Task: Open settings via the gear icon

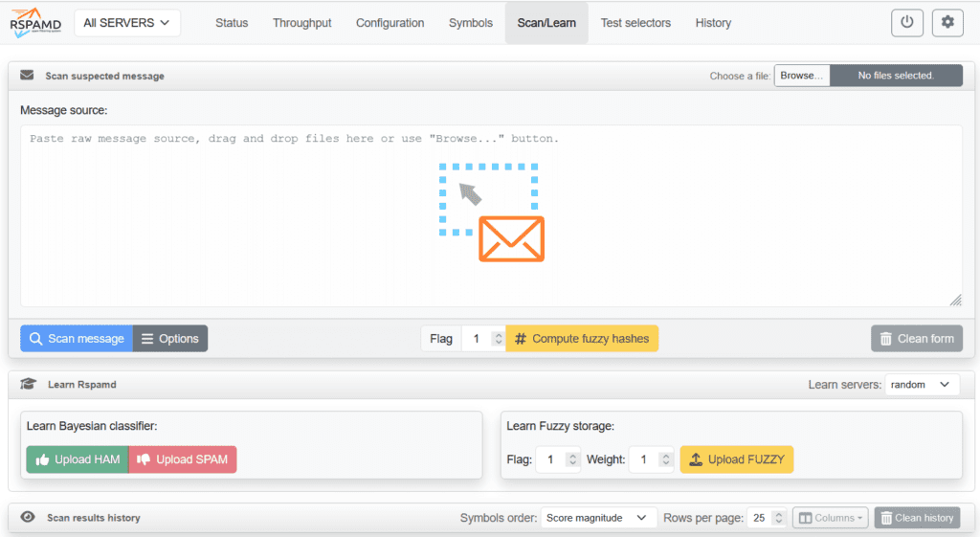Action: coord(947,23)
